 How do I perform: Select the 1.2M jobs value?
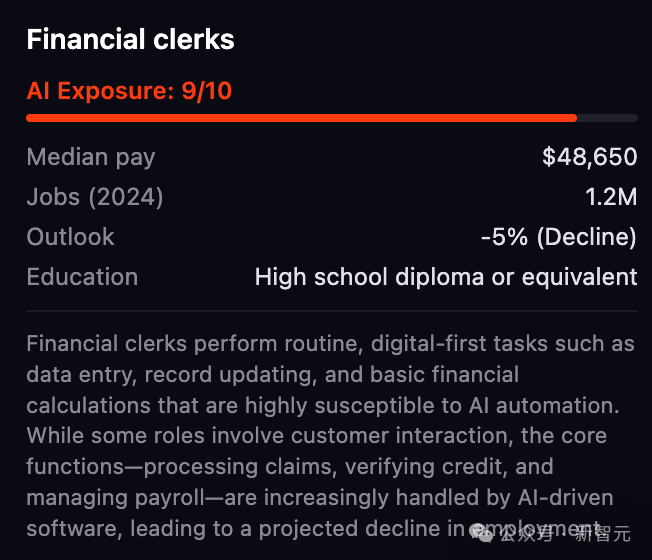[611, 197]
